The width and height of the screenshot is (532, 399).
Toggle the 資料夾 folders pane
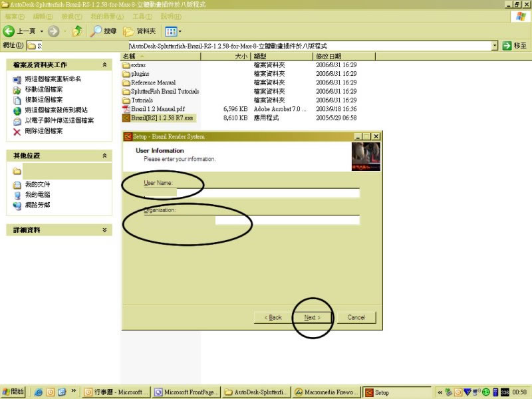pos(140,31)
